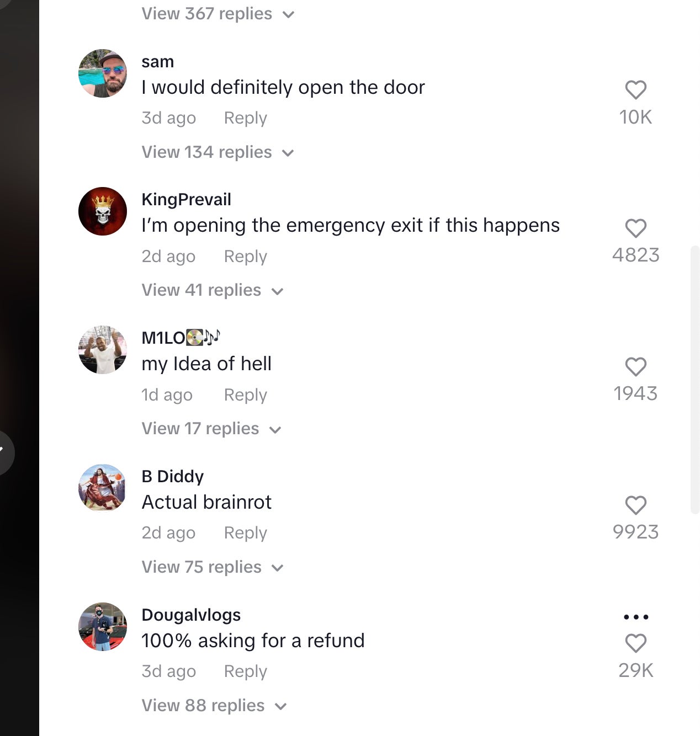Reply to B Diddy's comment
This screenshot has height=736, width=700.
[x=245, y=533]
